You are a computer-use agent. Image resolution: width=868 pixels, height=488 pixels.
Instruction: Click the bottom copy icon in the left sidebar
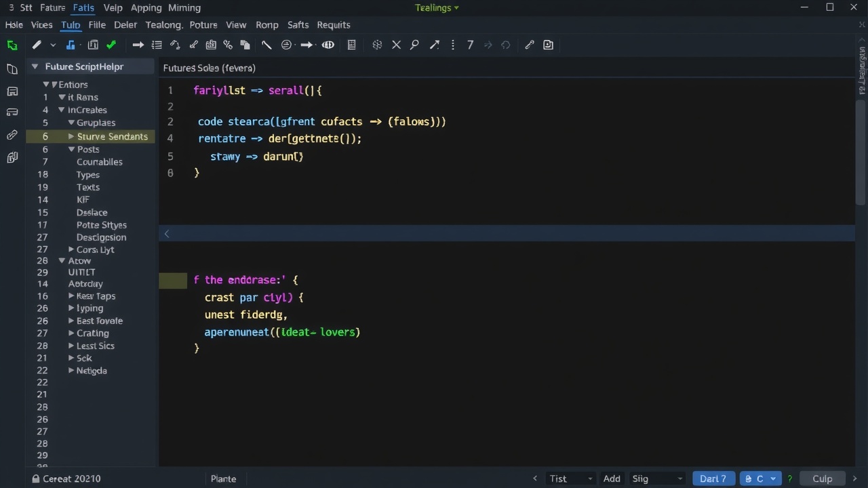(x=12, y=158)
